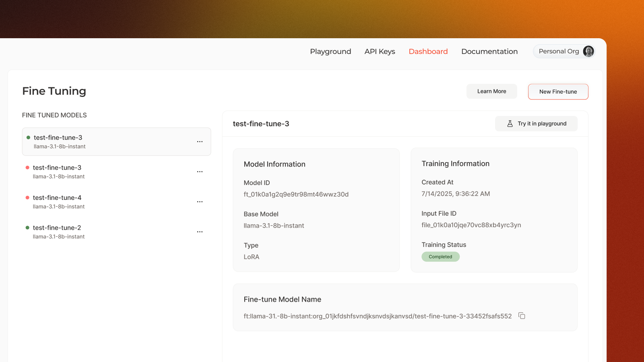
Task: Open the ellipsis menu for the second test-fine-tune-3
Action: pyautogui.click(x=200, y=171)
